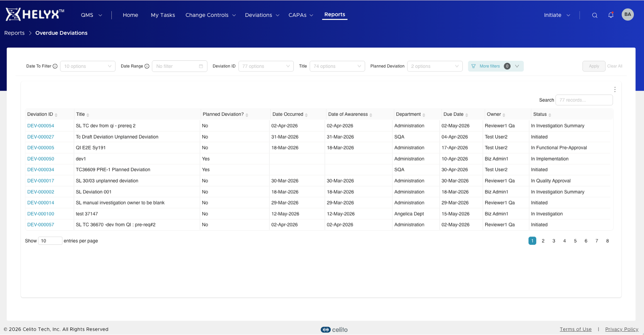Open the calendar icon in Date Range
Viewport: 644px width, 335px height.
(x=201, y=66)
